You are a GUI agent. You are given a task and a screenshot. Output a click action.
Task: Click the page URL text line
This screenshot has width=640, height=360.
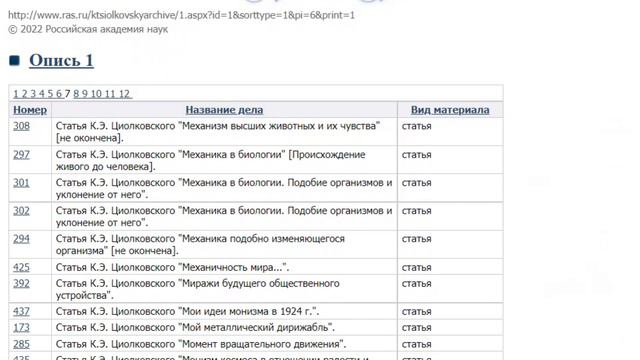click(x=181, y=15)
